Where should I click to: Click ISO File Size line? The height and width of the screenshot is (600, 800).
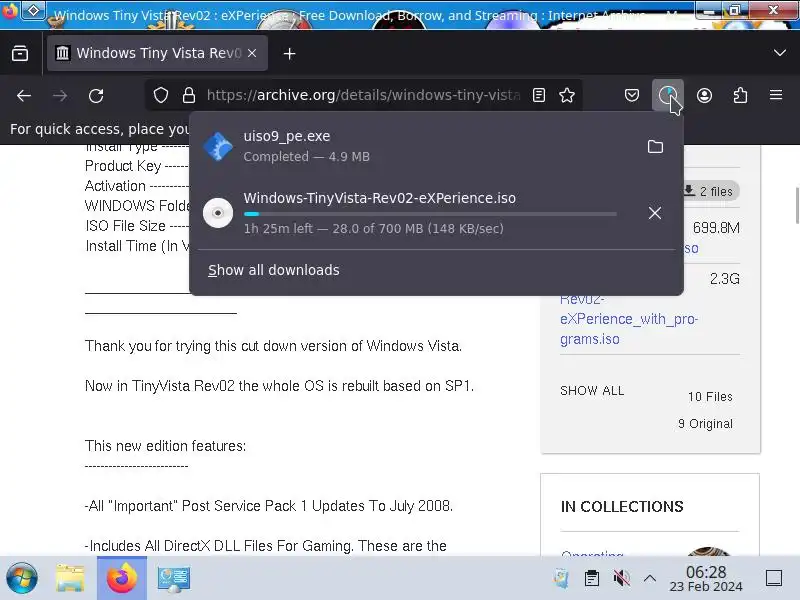(137, 226)
